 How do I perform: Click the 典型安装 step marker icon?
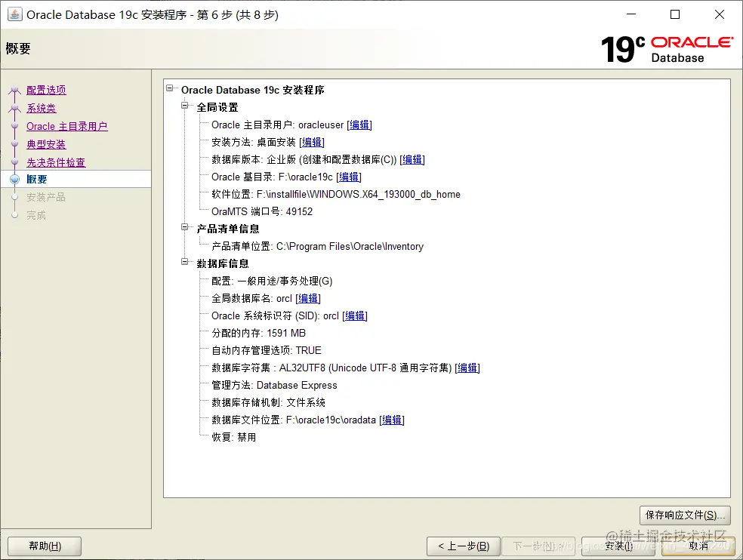pyautogui.click(x=15, y=143)
